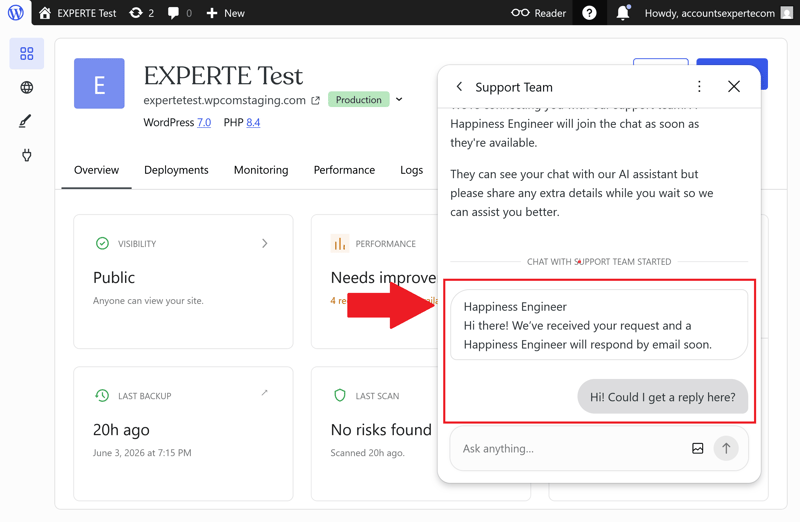Click the Needs improvement heading
The width and height of the screenshot is (800, 522).
pos(384,278)
